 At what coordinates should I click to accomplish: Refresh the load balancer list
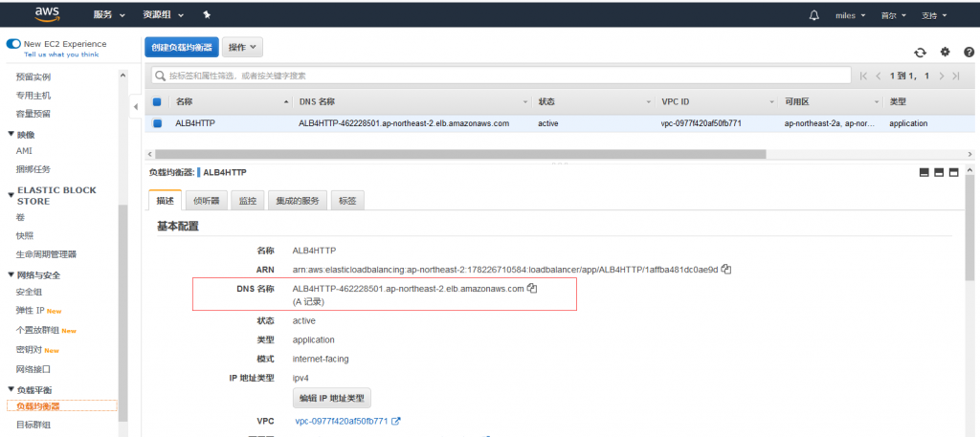(920, 53)
